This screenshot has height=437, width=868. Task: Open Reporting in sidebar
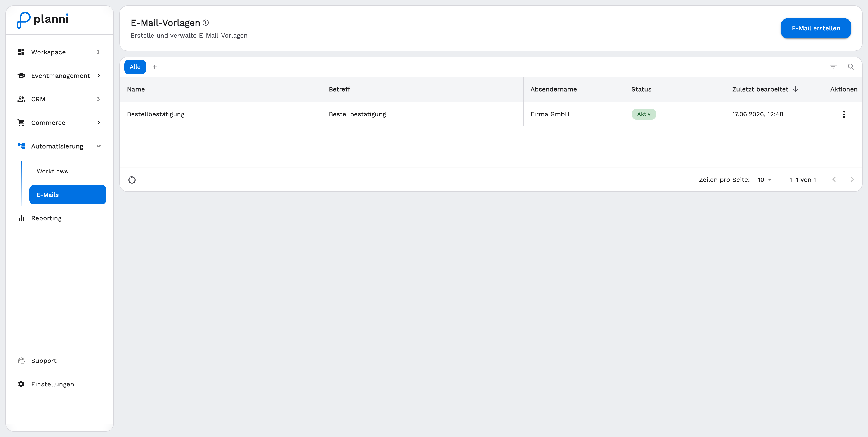[60, 218]
